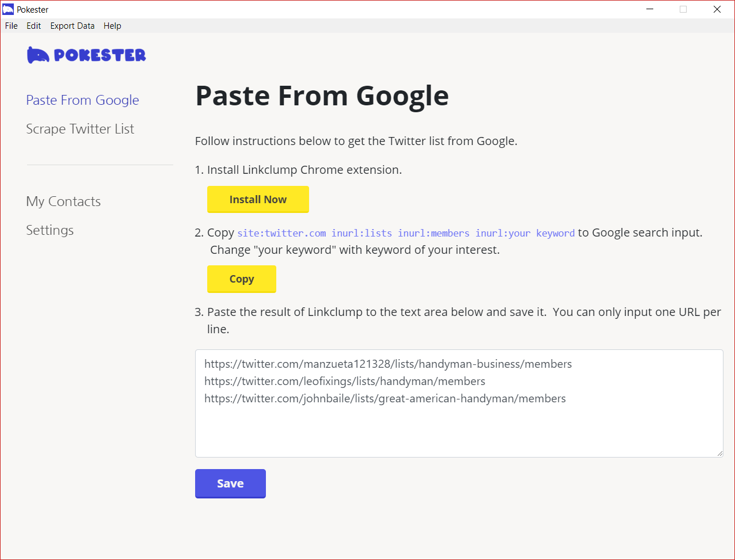735x560 pixels.
Task: Click the Pokester logo in the sidebar
Action: pos(86,55)
